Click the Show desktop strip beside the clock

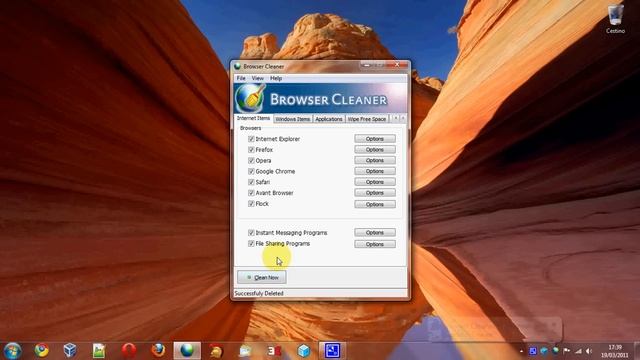point(637,351)
